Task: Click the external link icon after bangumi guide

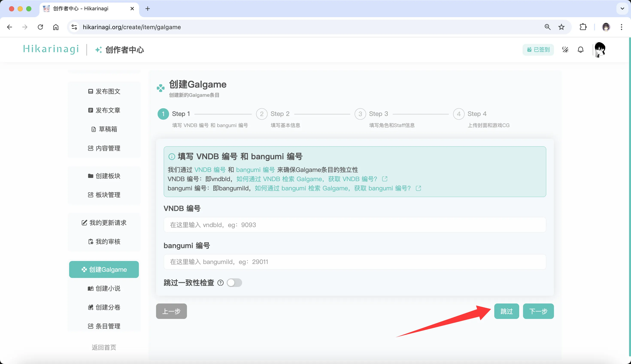Action: [419, 188]
